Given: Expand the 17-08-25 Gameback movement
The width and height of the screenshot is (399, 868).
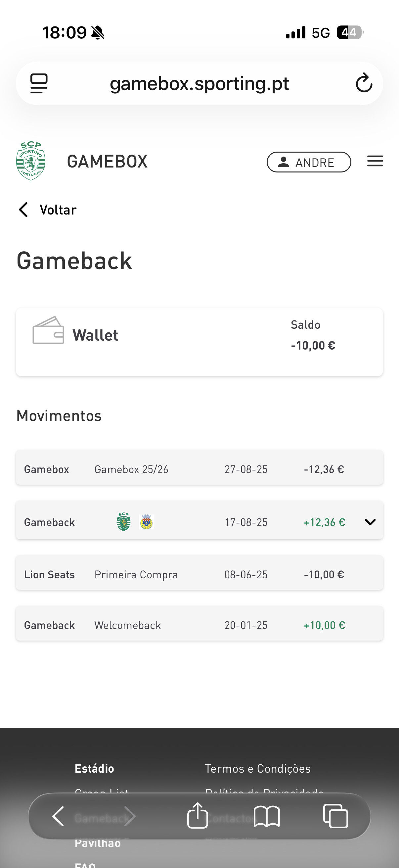Looking at the screenshot, I should [x=370, y=522].
